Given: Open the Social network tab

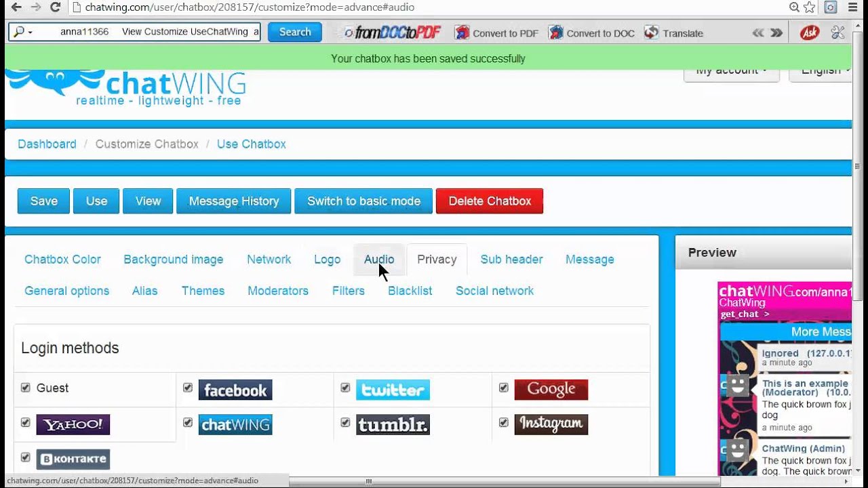Looking at the screenshot, I should [494, 291].
